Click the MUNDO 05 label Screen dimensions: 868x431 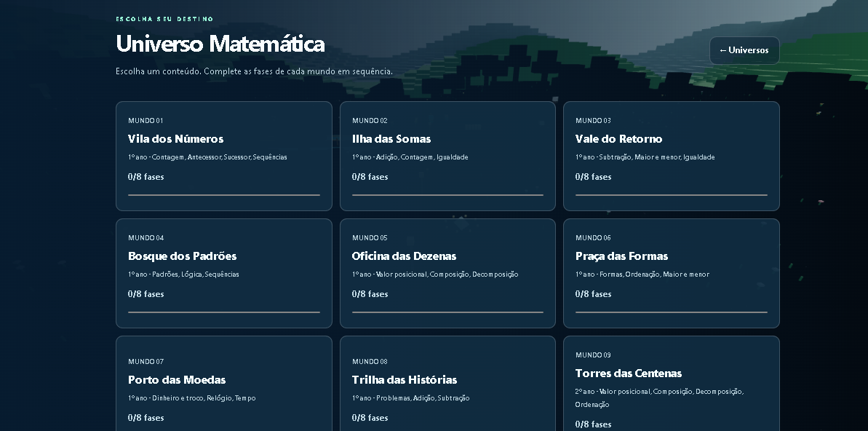[370, 238]
